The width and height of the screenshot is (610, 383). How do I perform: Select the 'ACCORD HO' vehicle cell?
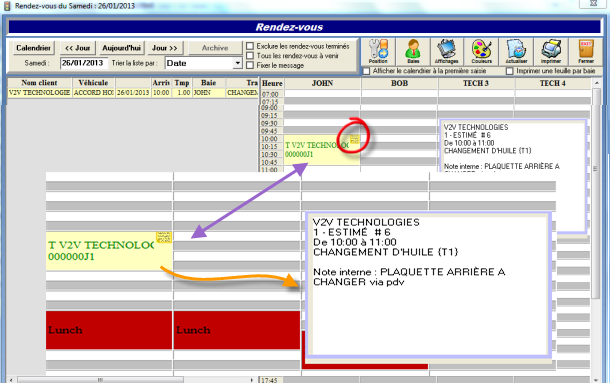(x=93, y=93)
